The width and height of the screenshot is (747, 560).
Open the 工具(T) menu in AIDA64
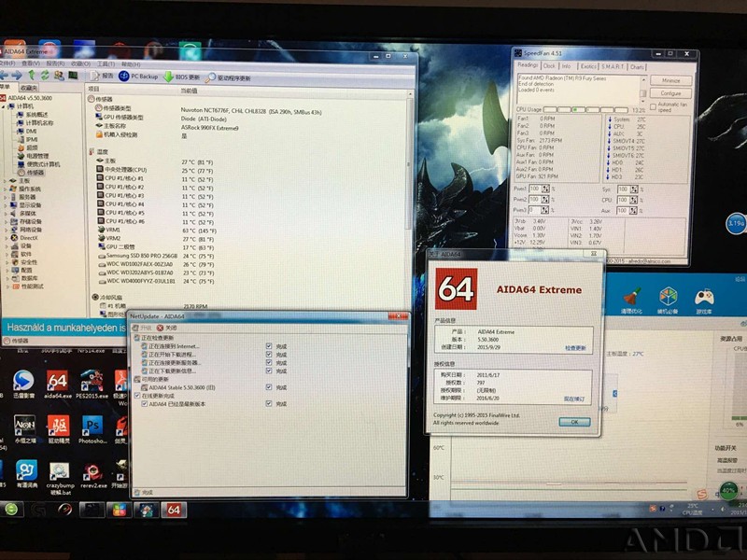tap(106, 63)
